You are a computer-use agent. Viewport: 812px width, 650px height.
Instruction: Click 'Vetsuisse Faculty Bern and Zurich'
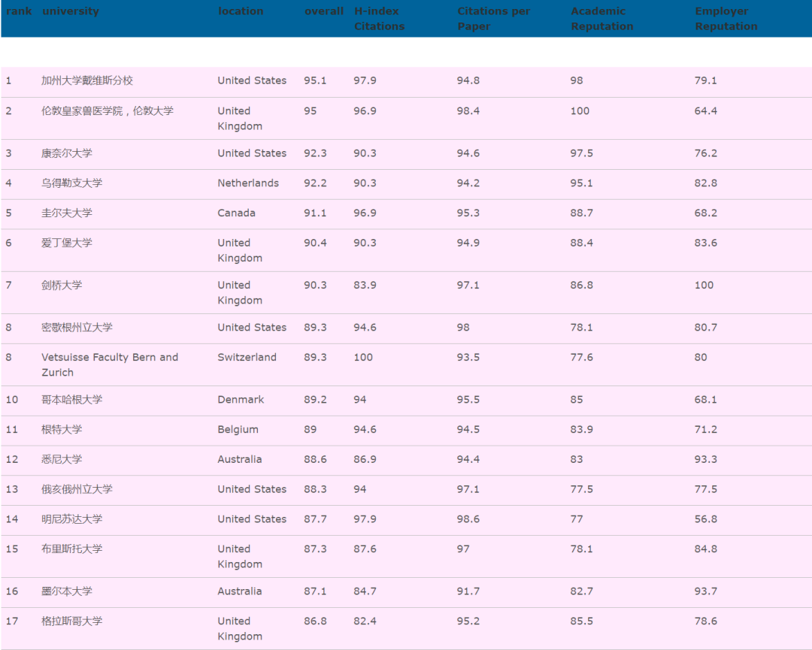coord(110,364)
